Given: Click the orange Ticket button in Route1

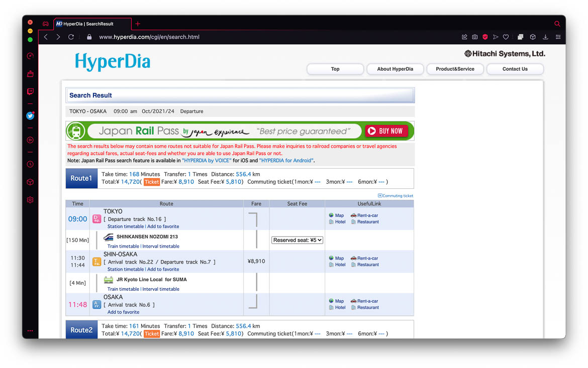Looking at the screenshot, I should (152, 182).
